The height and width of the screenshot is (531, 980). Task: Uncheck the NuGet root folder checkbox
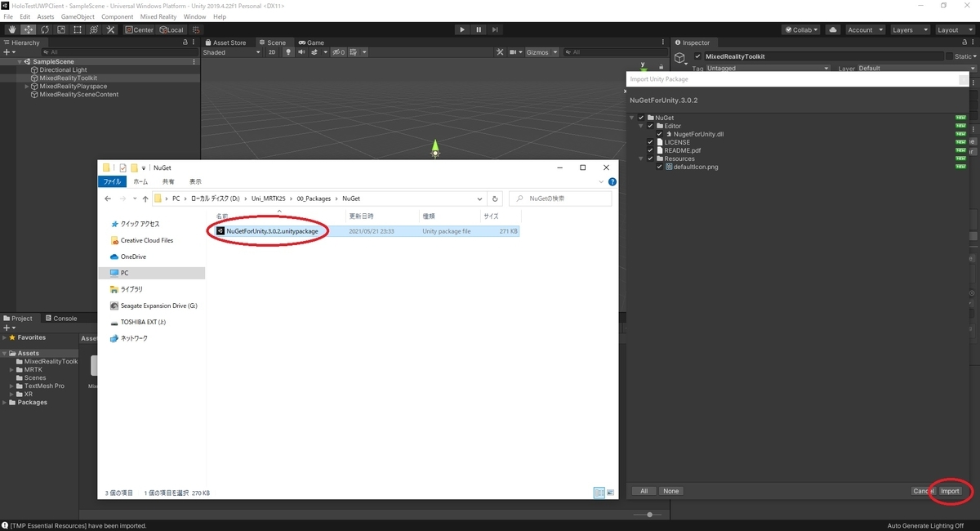pyautogui.click(x=641, y=118)
